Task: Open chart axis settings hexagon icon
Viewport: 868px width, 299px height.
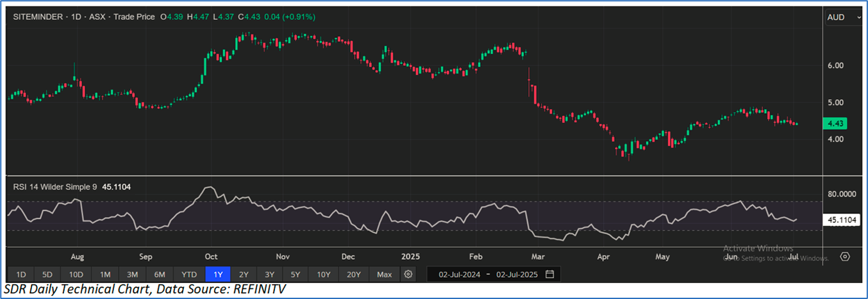Action: click(845, 257)
